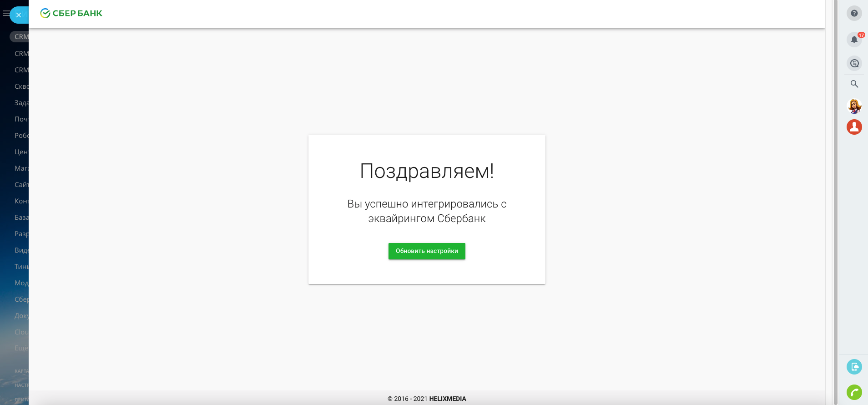Open the green phone dialer button

854,392
